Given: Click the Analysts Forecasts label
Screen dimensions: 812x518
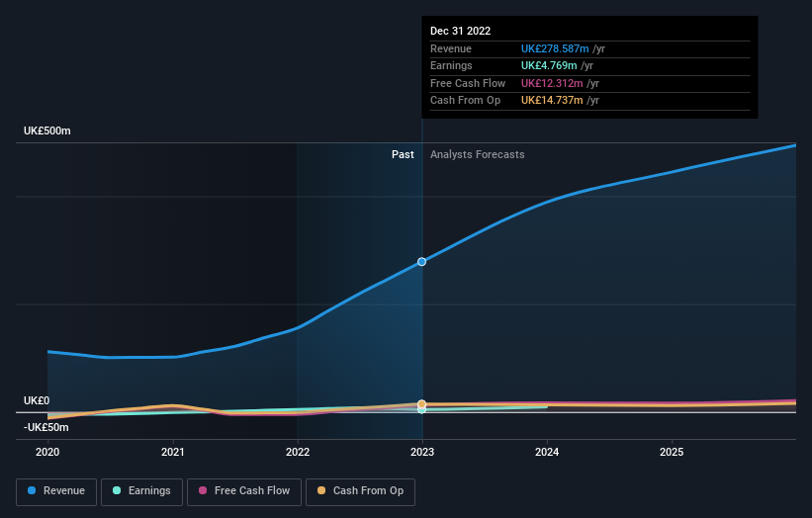Looking at the screenshot, I should click(x=478, y=154).
